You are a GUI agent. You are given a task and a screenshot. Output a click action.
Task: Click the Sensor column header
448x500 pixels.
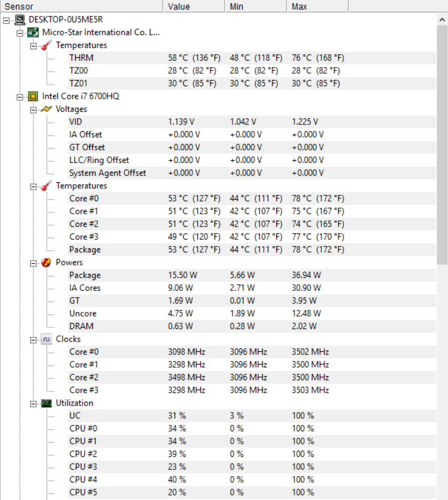(x=82, y=6)
